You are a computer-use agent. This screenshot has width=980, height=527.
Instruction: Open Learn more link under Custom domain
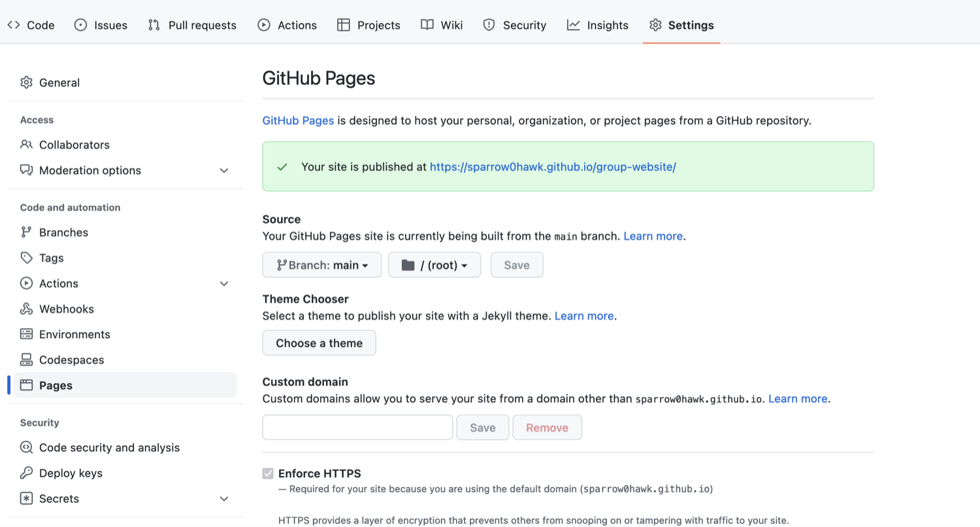[798, 398]
